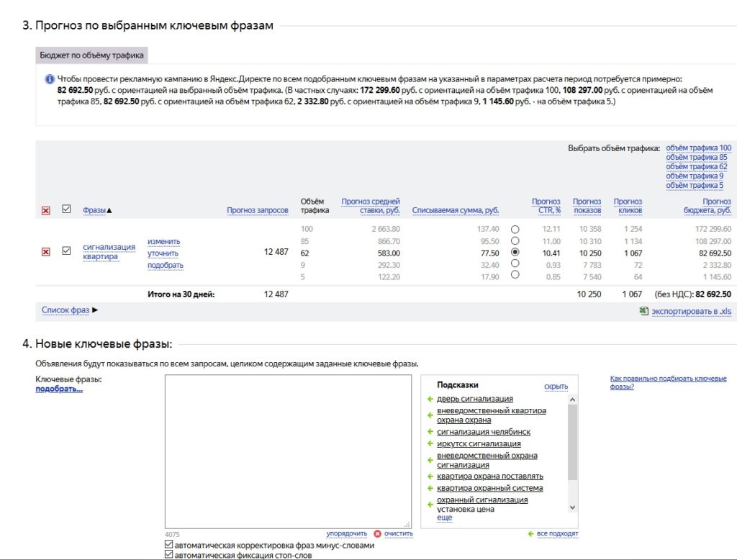Click the иркутск сигнализация hint text
Screen dimensions: 737x560
479,443
